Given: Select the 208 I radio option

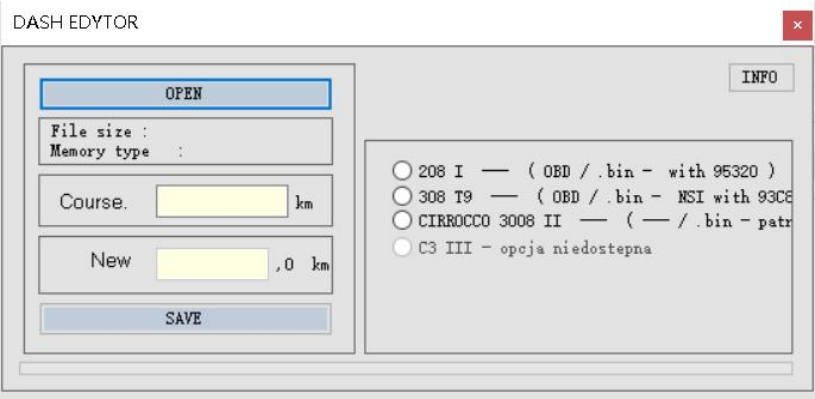Looking at the screenshot, I should click(x=402, y=171).
